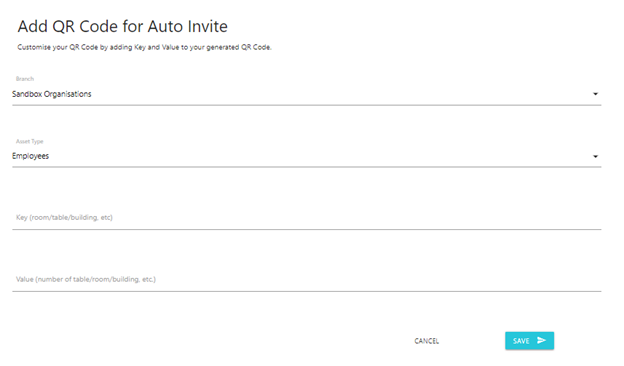Viewport: 624px width, 366px height.
Task: Open the Branch dropdown showing Sandbox Organisations
Action: [306, 94]
